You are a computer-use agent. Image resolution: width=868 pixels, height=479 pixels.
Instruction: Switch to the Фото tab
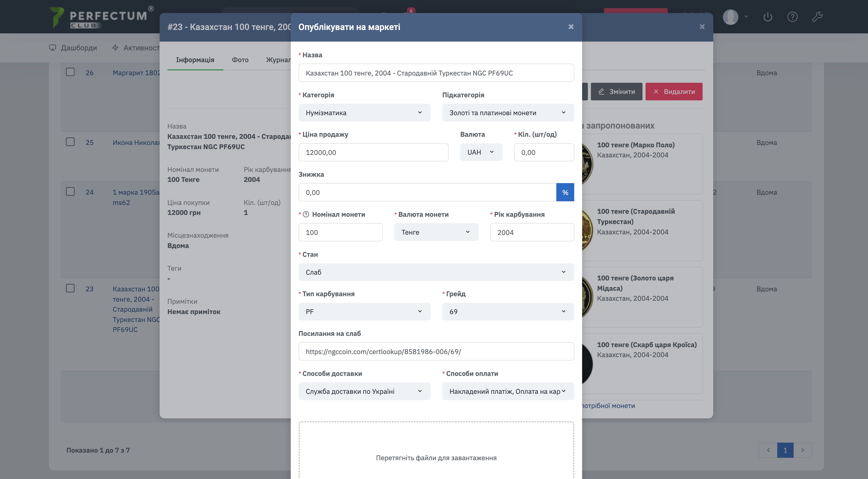(x=240, y=60)
